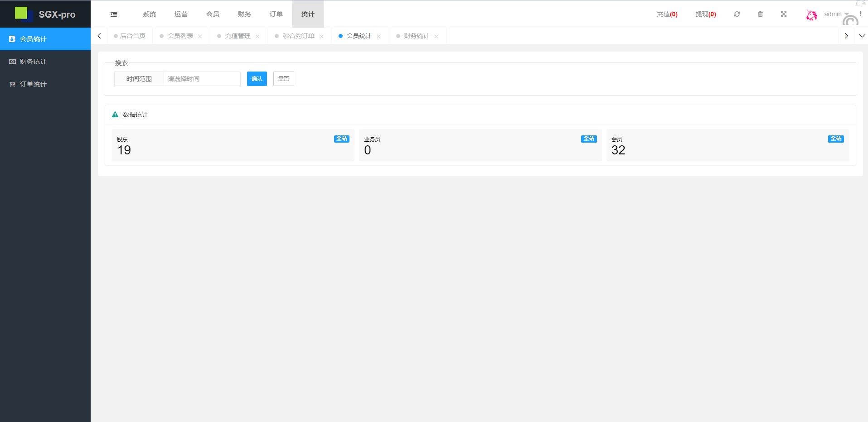
Task: Switch to the 后台首页 tab
Action: click(132, 36)
